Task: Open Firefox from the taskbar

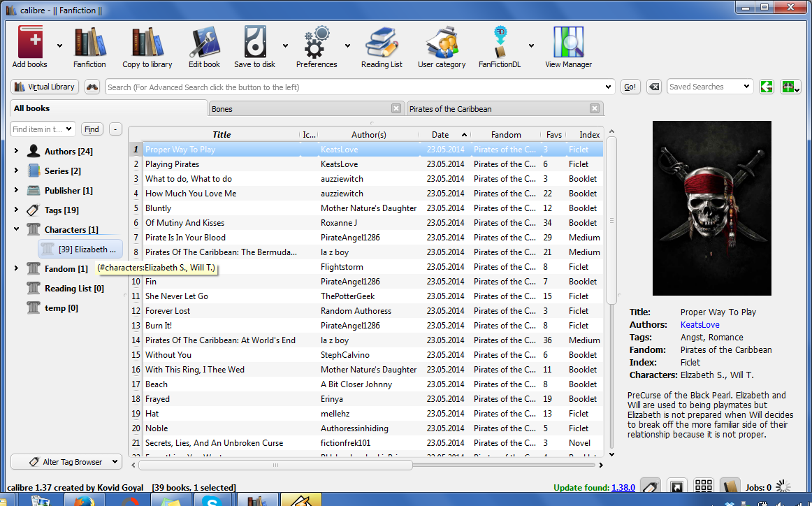Action: click(84, 500)
